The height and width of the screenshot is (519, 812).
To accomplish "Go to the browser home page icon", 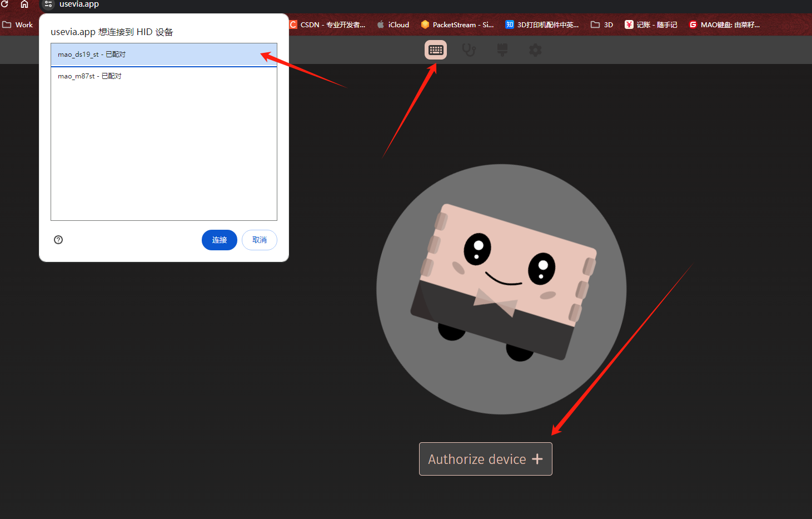I will tap(24, 4).
